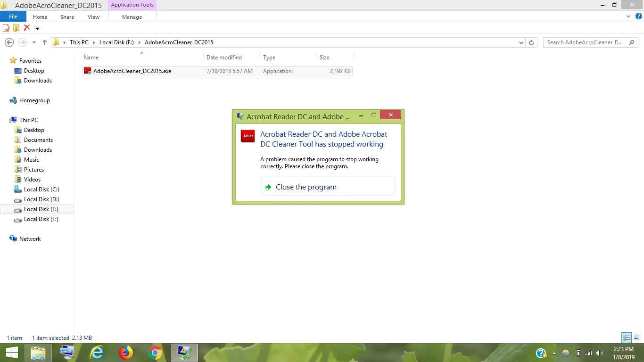The width and height of the screenshot is (644, 362).
Task: Launch Firefox from the taskbar
Action: (126, 353)
